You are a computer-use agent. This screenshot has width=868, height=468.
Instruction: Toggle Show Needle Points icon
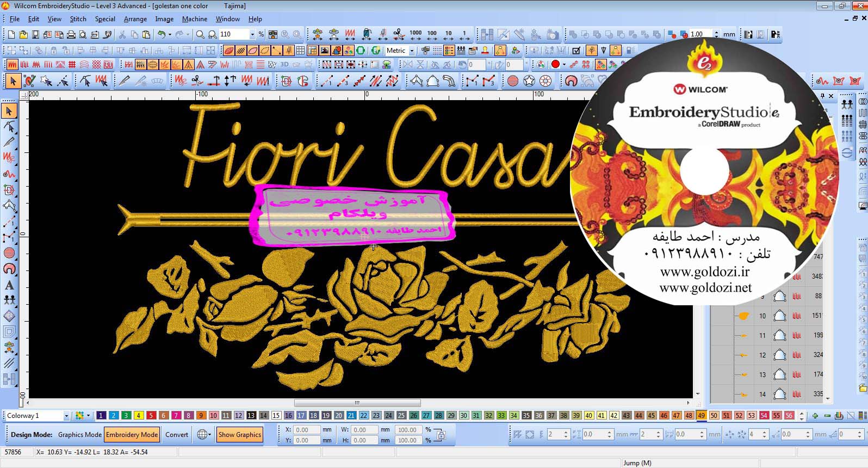[265, 51]
